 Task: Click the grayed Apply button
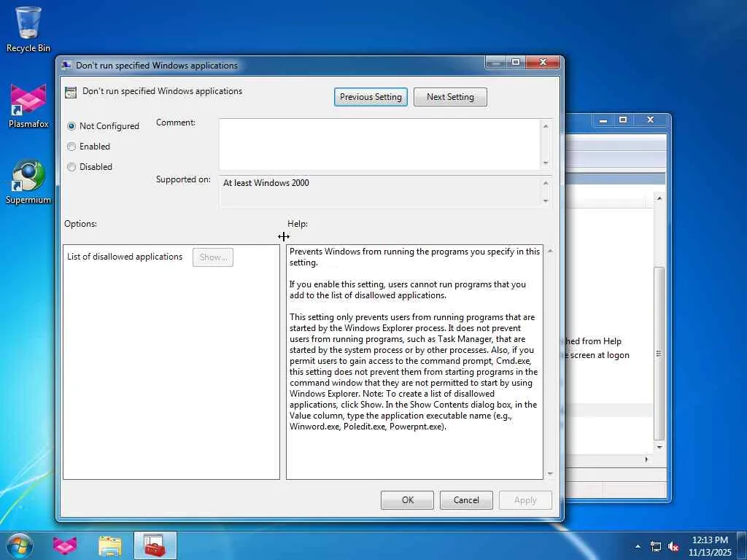pyautogui.click(x=525, y=500)
